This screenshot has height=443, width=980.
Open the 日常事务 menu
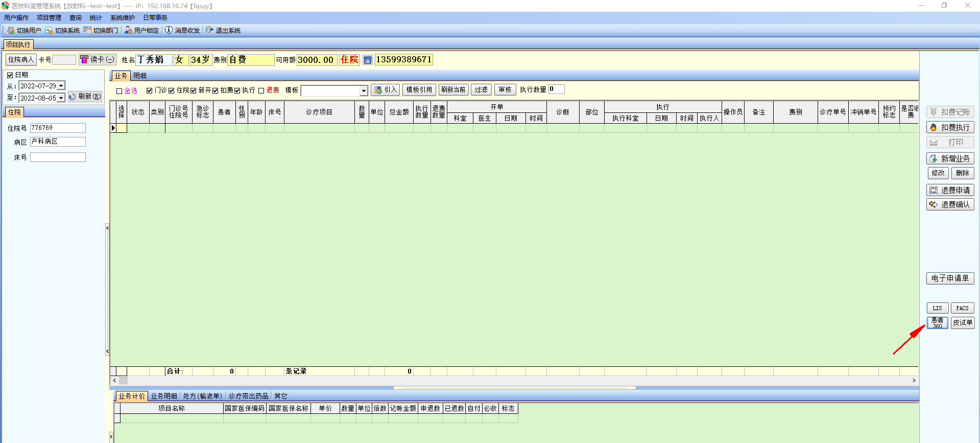pos(155,18)
